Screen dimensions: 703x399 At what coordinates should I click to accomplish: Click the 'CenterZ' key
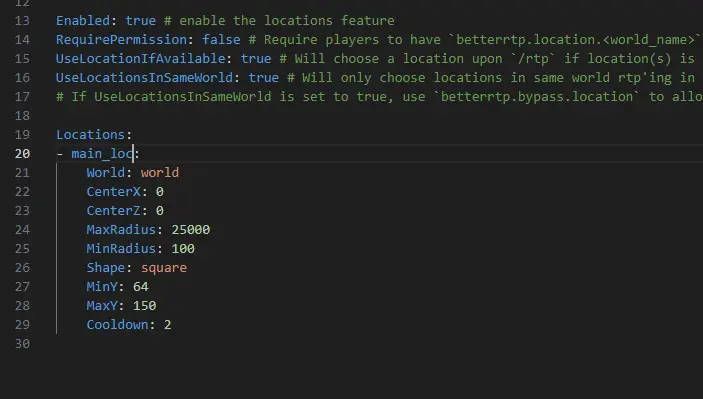click(x=113, y=211)
